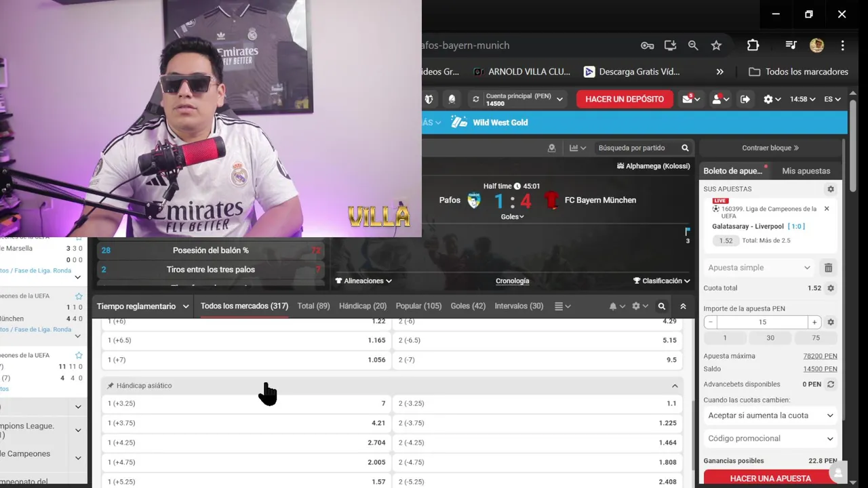Open the media controls icon
The image size is (868, 488).
pyautogui.click(x=791, y=45)
